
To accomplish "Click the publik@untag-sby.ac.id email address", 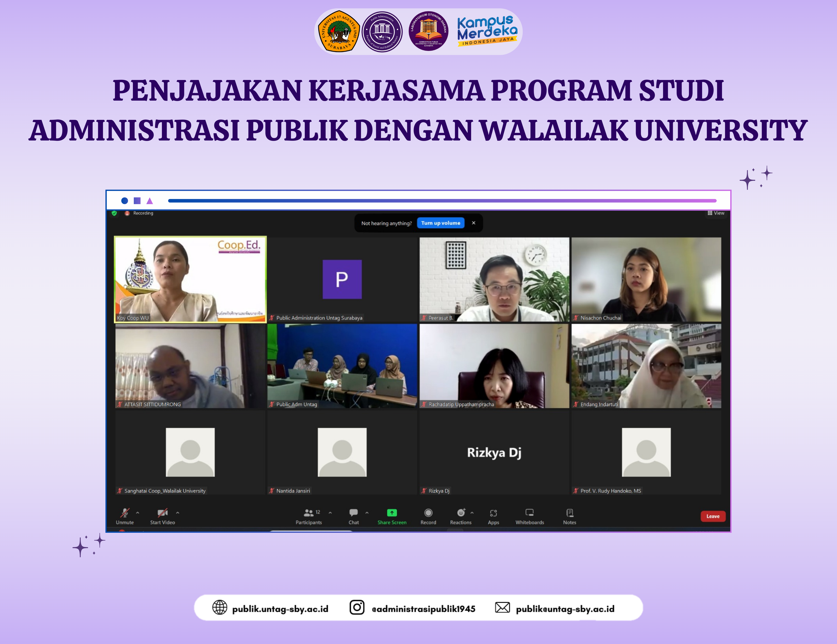I will point(565,609).
